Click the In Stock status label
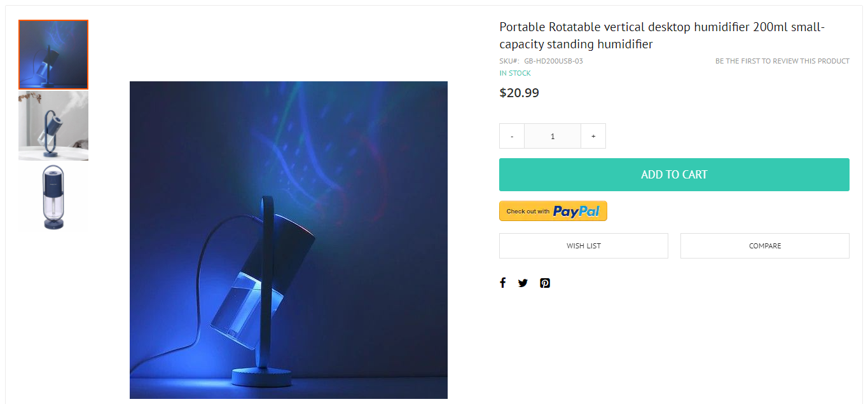 [x=515, y=73]
